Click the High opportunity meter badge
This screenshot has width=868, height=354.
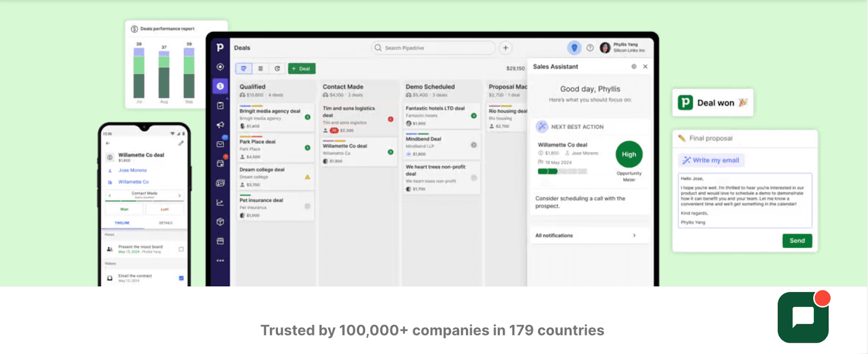(629, 155)
